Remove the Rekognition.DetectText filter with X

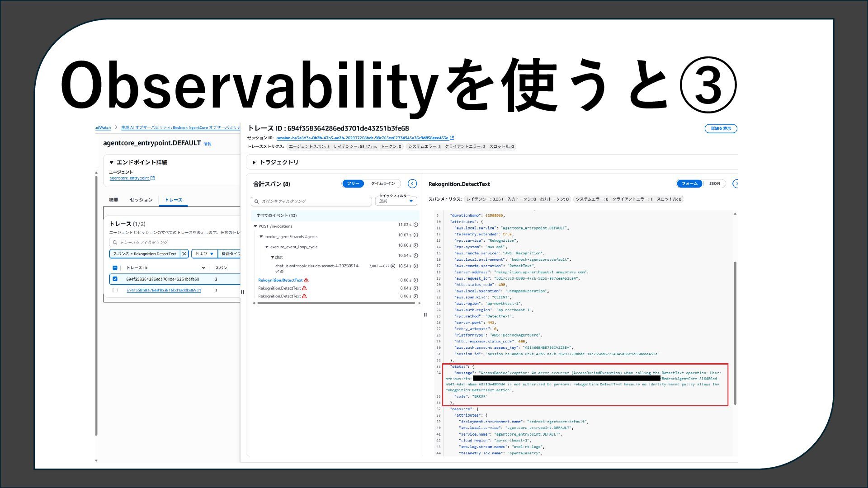184,254
